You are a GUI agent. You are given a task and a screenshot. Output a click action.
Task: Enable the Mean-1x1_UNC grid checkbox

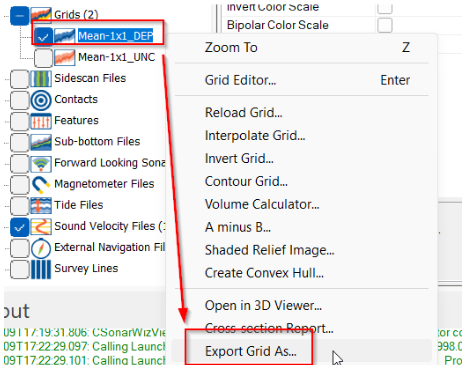[43, 58]
